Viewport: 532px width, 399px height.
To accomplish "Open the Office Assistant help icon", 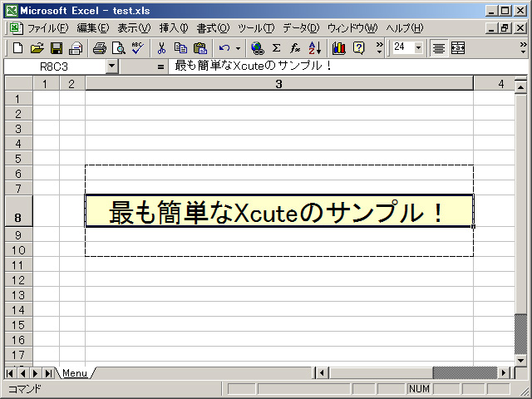I will 358,48.
